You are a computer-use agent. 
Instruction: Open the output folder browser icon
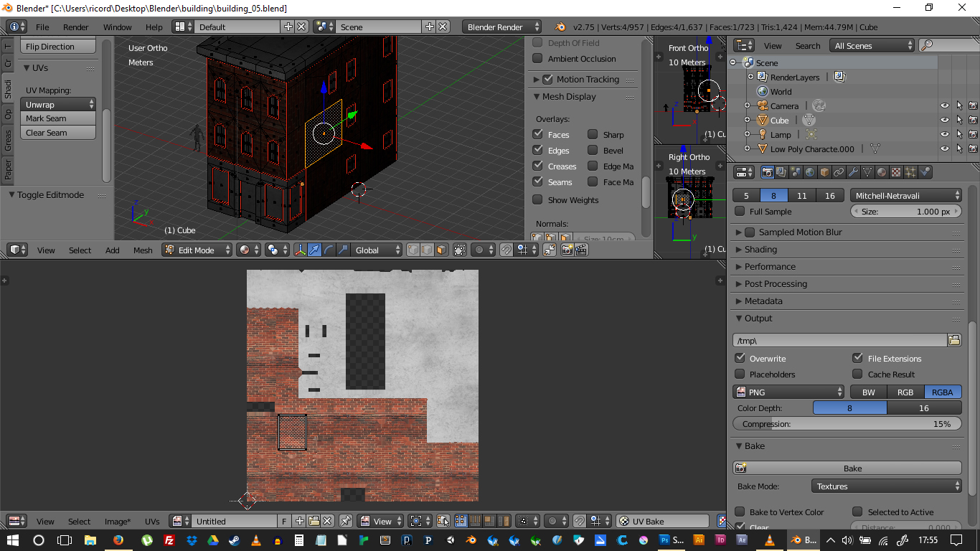coord(953,340)
